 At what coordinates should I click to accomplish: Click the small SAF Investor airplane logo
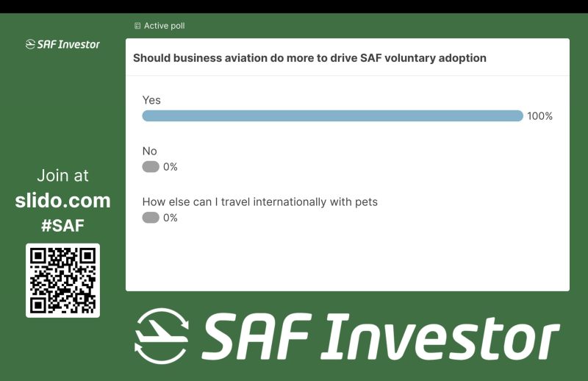click(x=31, y=44)
